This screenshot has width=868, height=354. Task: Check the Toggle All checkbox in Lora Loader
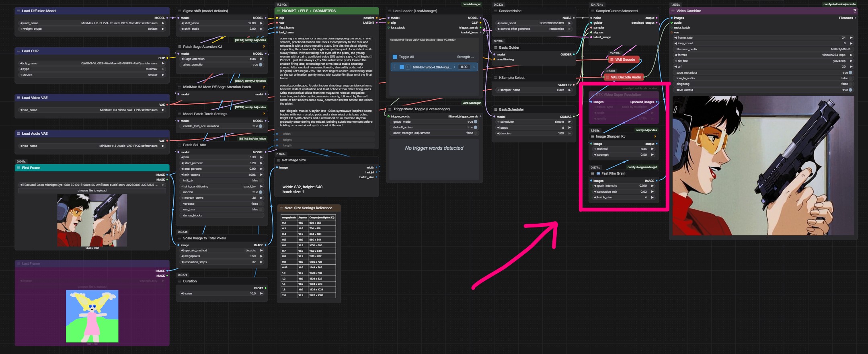395,57
